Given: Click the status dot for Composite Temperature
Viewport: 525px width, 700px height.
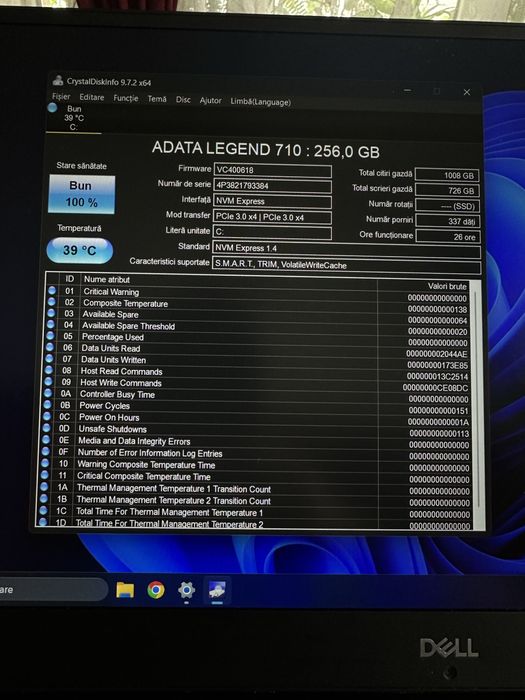Looking at the screenshot, I should pyautogui.click(x=51, y=302).
